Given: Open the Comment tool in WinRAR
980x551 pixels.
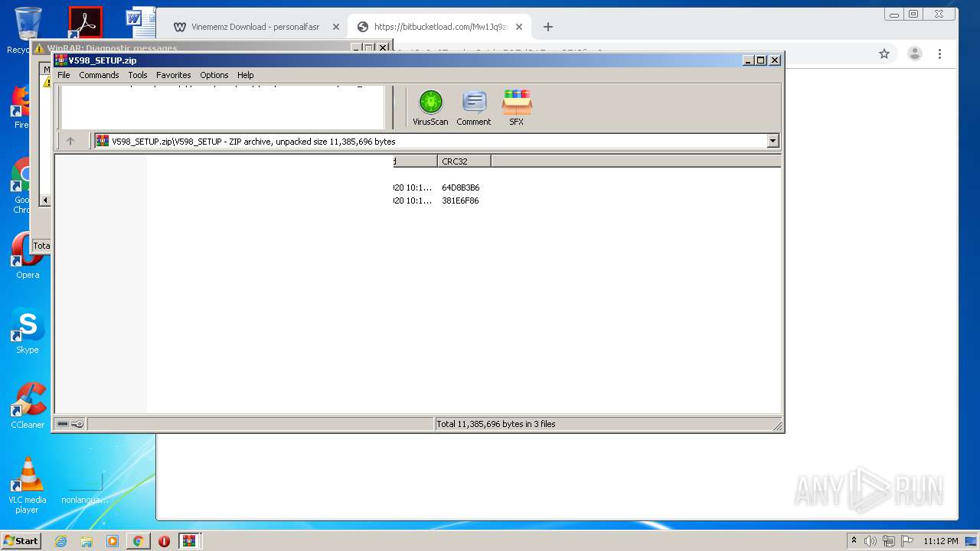Looking at the screenshot, I should tap(474, 107).
